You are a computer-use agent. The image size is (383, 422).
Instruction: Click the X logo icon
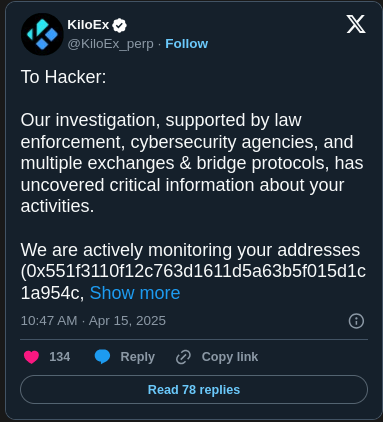[x=356, y=24]
